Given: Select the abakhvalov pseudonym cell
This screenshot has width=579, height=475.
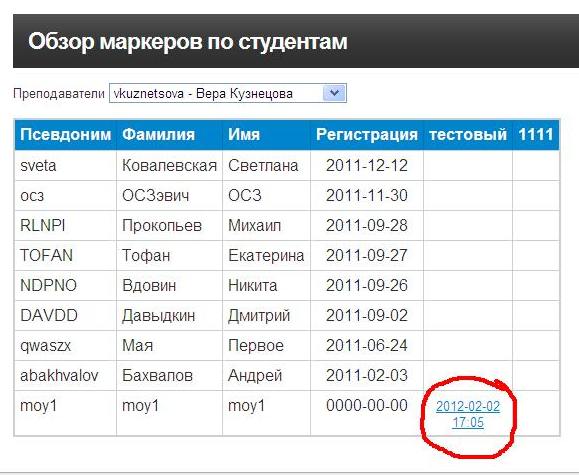Looking at the screenshot, I should click(x=65, y=376).
